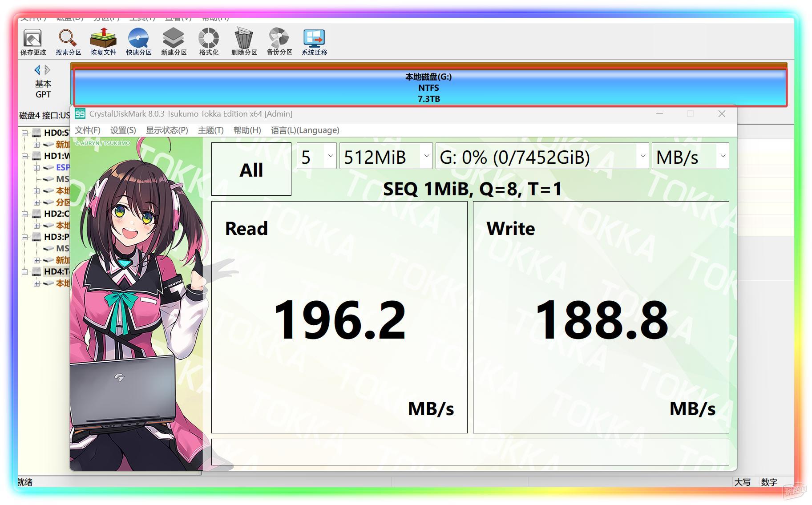
Task: Open the test count dropdown showing 5
Action: (317, 156)
